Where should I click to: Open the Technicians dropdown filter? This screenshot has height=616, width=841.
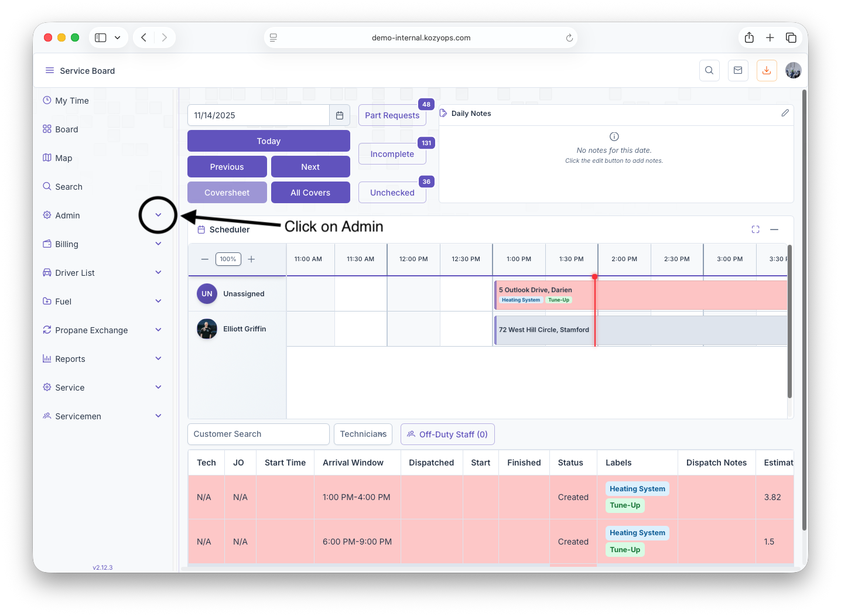363,434
